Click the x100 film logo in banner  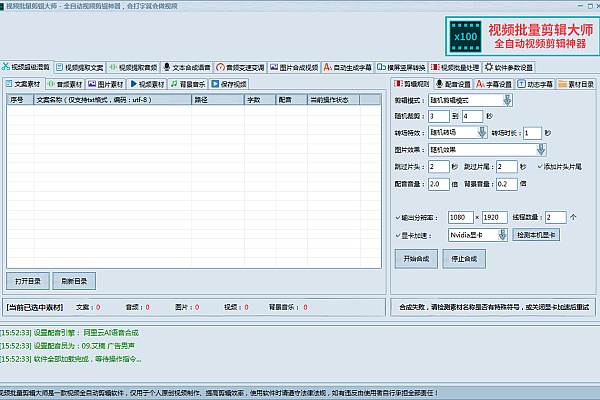[x=465, y=36]
